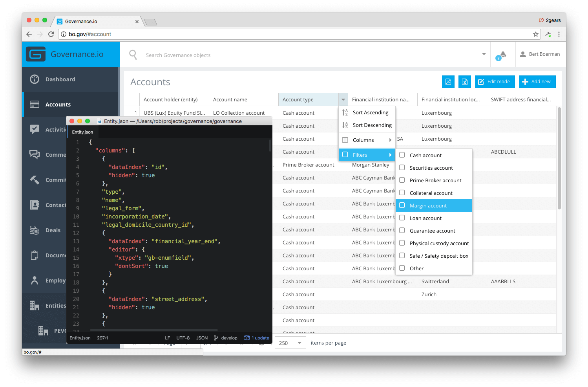Open the items per page dropdown

click(290, 343)
